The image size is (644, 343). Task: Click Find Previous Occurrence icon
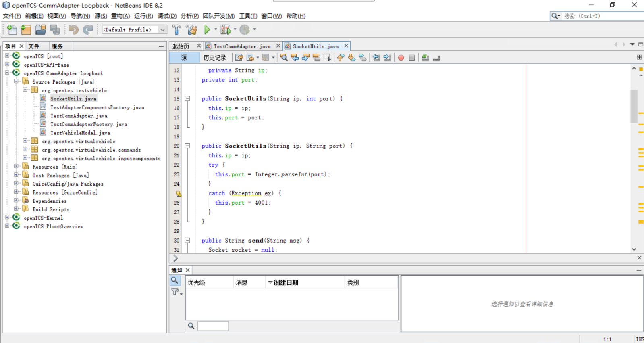(295, 58)
